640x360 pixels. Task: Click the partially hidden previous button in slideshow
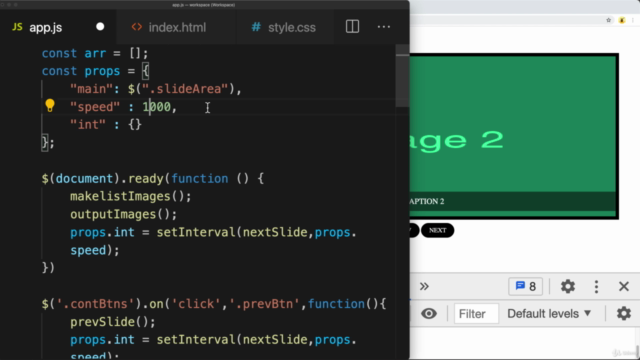click(x=414, y=230)
